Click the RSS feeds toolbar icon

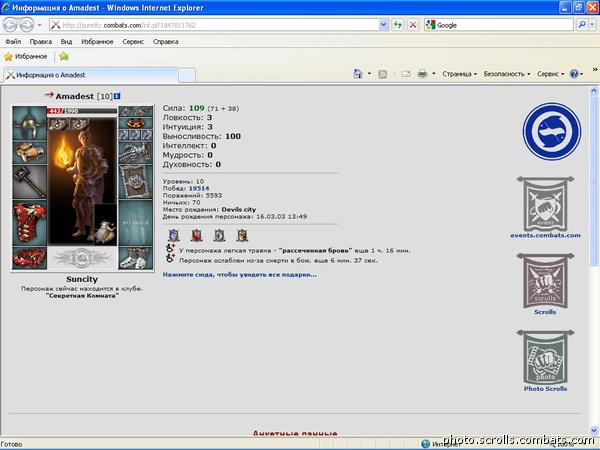coord(382,74)
